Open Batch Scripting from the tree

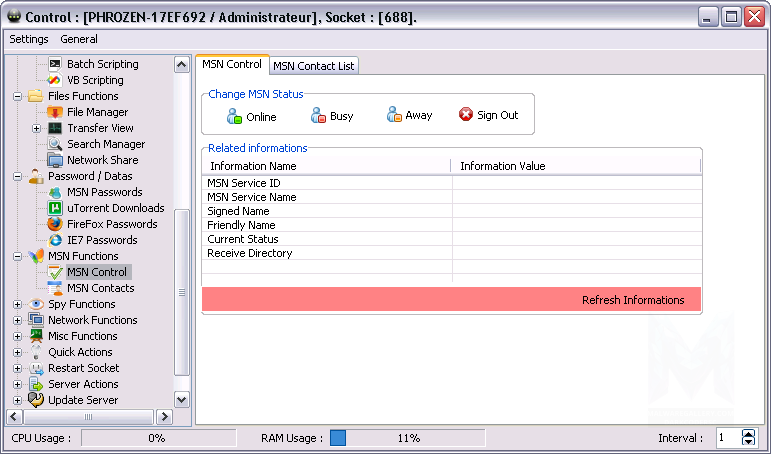102,64
